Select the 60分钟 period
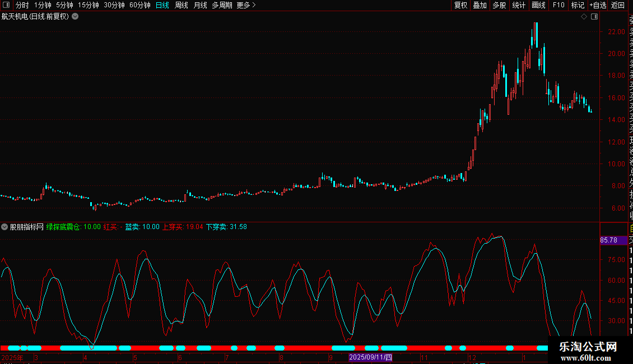This screenshot has height=364, width=633. tap(140, 5)
